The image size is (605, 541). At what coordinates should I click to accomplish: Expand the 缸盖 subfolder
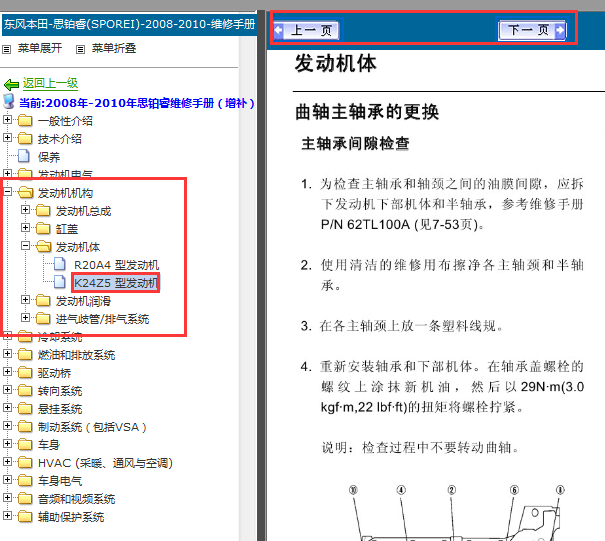(x=25, y=228)
